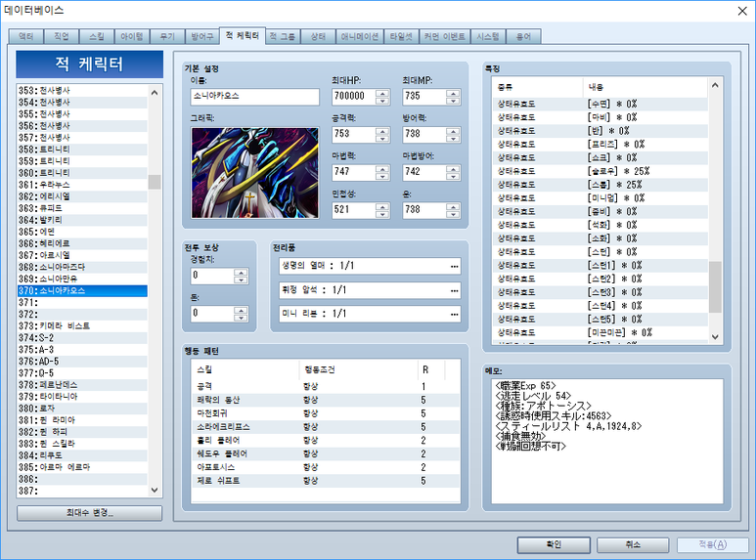Click the 취소 button

coord(633,544)
